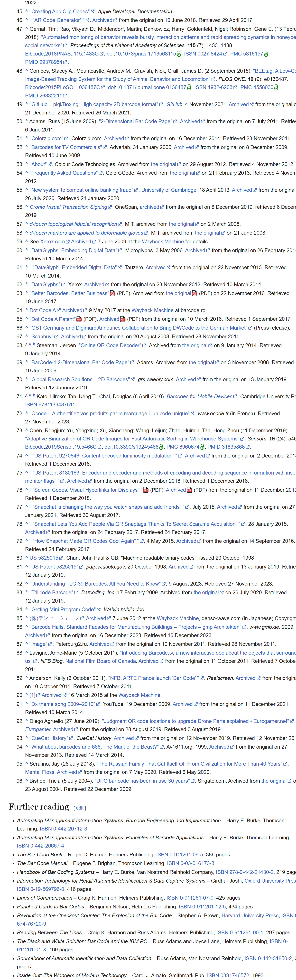Open US 5825015 patent link in reference 80
The width and height of the screenshot is (296, 980).
coord(44,558)
